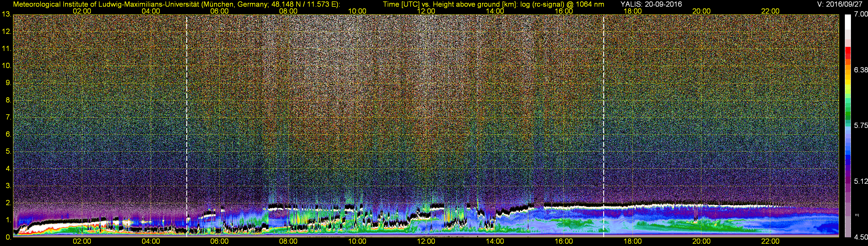Click the small 'eq' label beside the color scale
This screenshot has width=868, height=246.
[857, 215]
